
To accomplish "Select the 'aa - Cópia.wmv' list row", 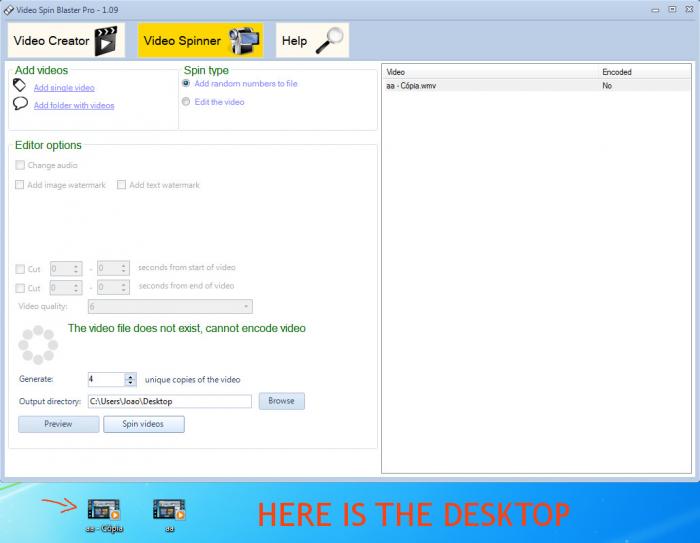I will coord(537,86).
